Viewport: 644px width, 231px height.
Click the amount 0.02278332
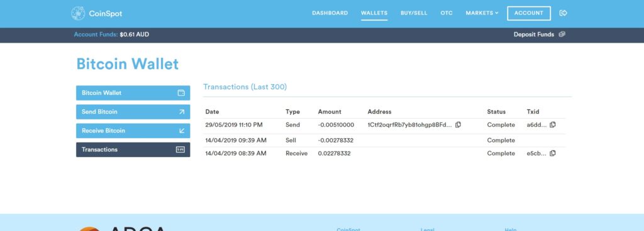[x=335, y=153]
